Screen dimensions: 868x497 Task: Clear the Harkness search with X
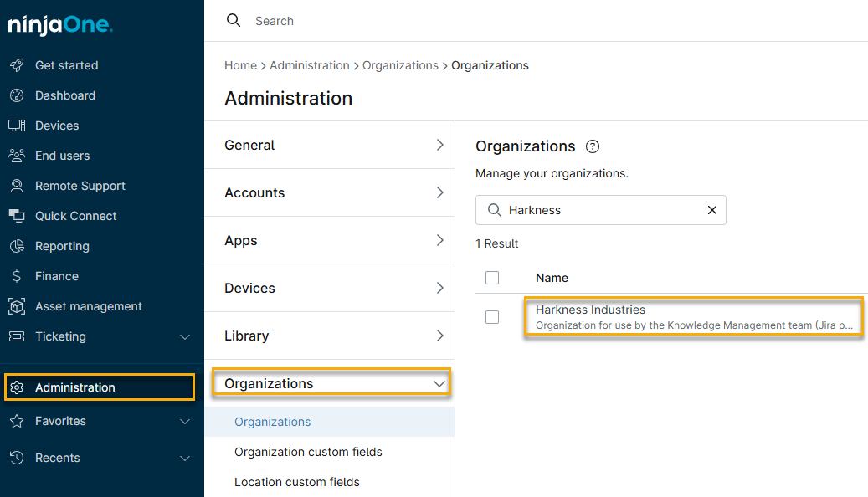click(x=712, y=210)
